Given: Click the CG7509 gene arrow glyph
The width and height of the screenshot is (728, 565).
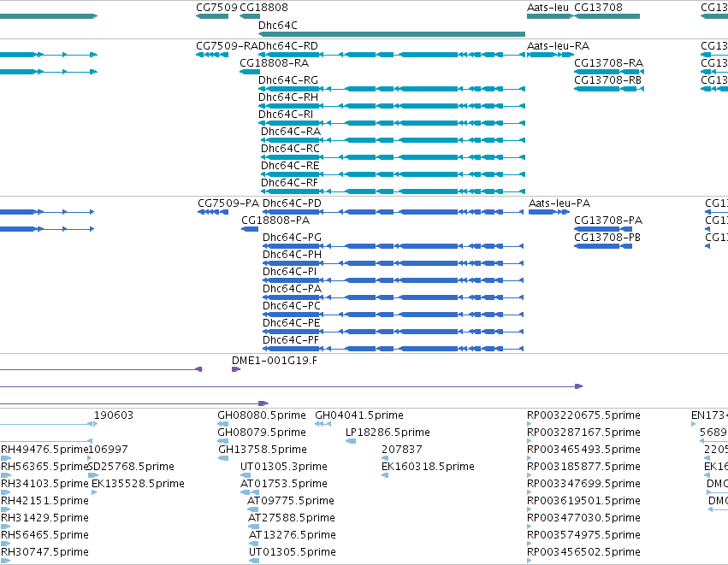Looking at the screenshot, I should click(212, 16).
